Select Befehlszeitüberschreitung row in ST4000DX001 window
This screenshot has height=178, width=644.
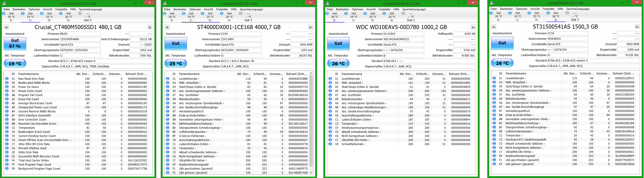point(237,124)
